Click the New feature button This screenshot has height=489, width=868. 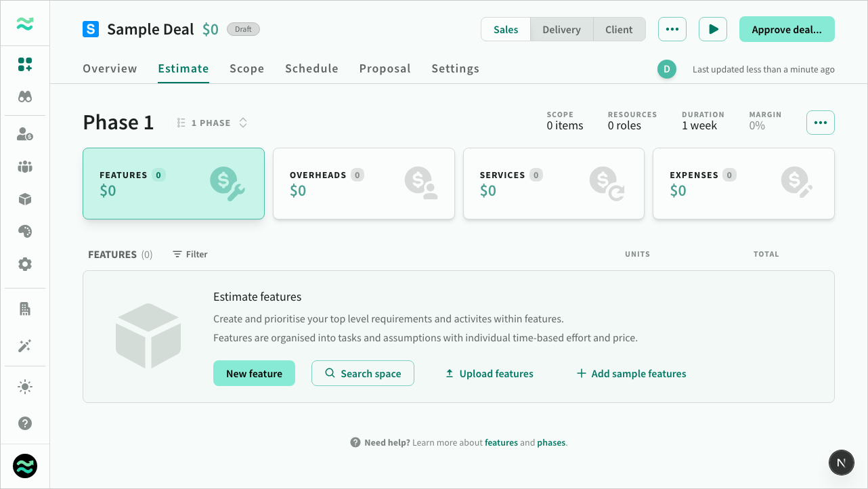click(x=254, y=373)
